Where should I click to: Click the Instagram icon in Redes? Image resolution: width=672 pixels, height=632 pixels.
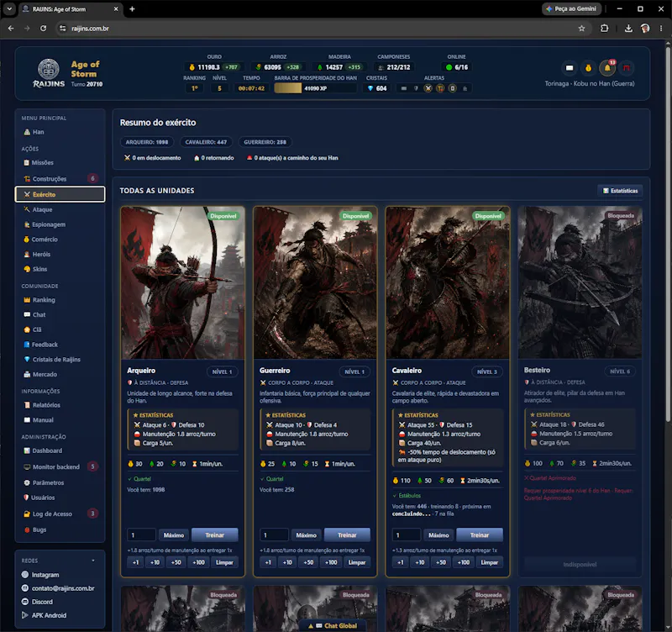[x=25, y=575]
